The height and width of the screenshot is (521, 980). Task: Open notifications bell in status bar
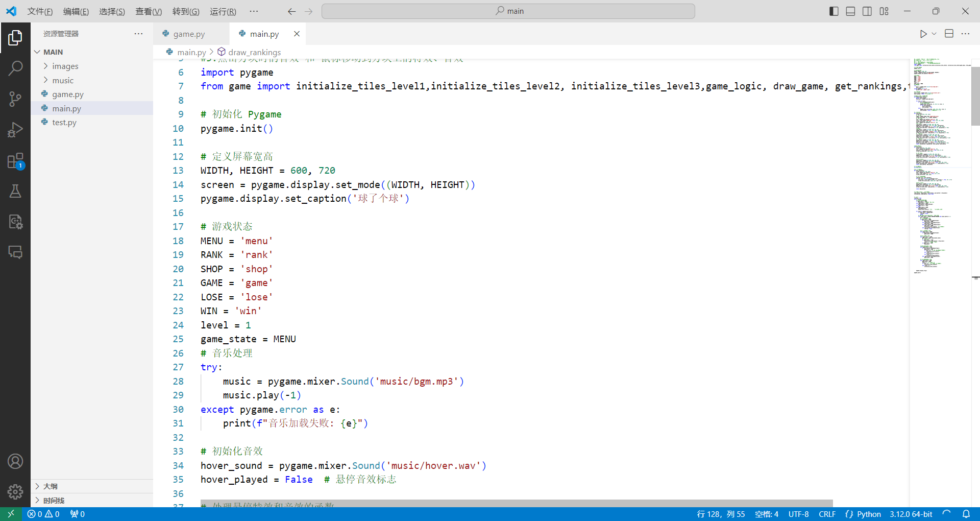tap(966, 514)
